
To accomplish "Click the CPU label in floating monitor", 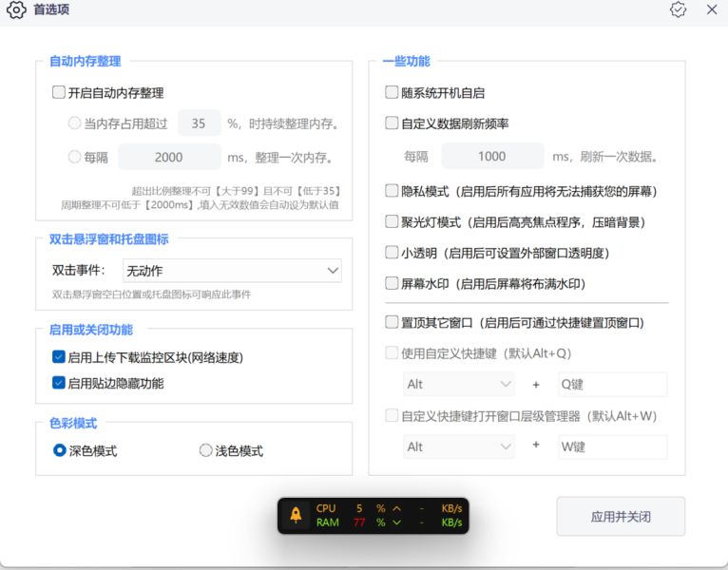I will tap(326, 508).
